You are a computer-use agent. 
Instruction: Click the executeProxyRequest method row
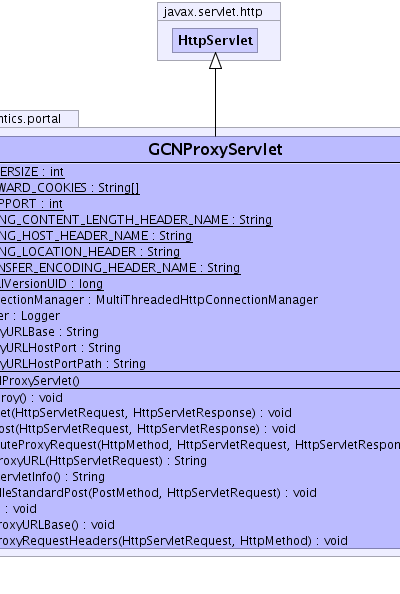pos(200,445)
